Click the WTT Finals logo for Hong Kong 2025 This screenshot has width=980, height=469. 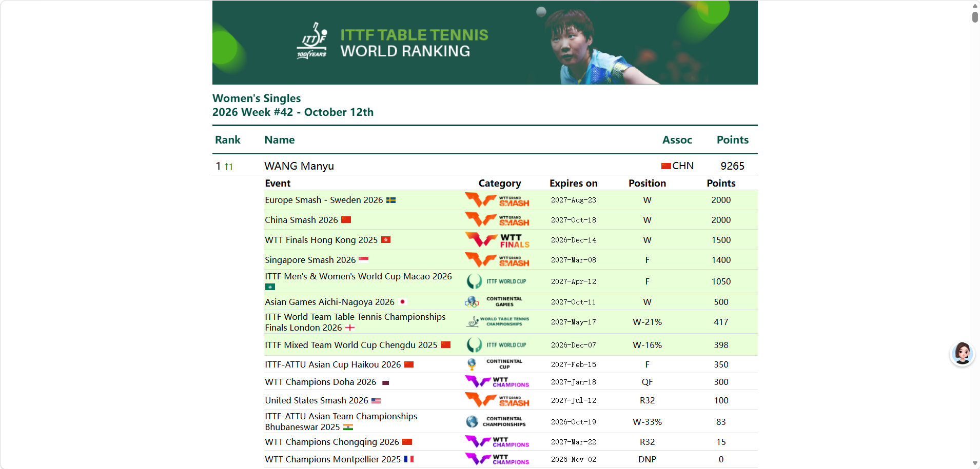[497, 240]
